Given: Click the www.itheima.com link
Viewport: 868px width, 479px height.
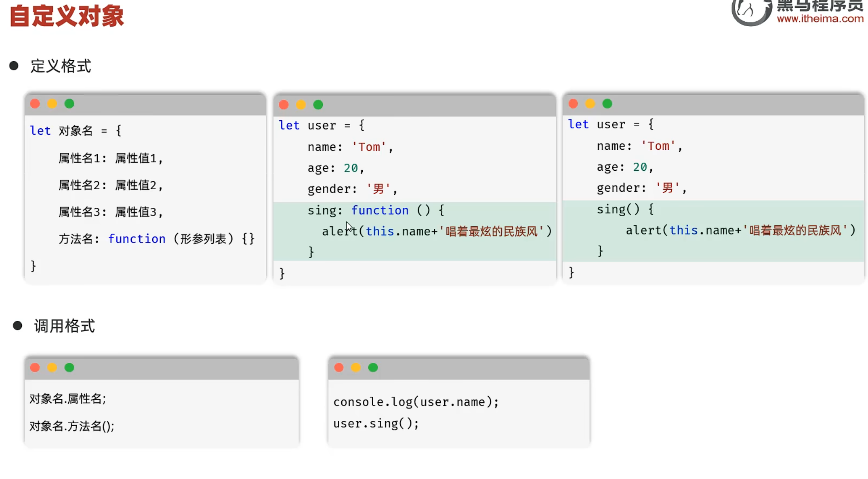Looking at the screenshot, I should click(820, 19).
